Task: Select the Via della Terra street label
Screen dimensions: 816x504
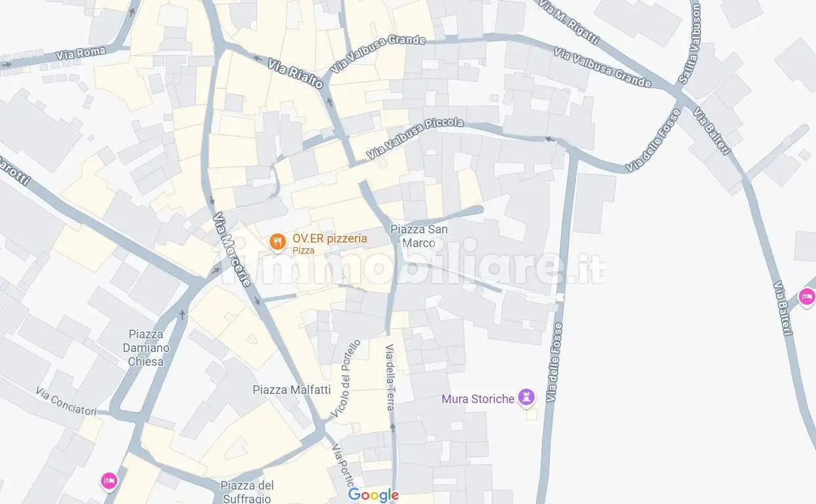Action: (390, 377)
